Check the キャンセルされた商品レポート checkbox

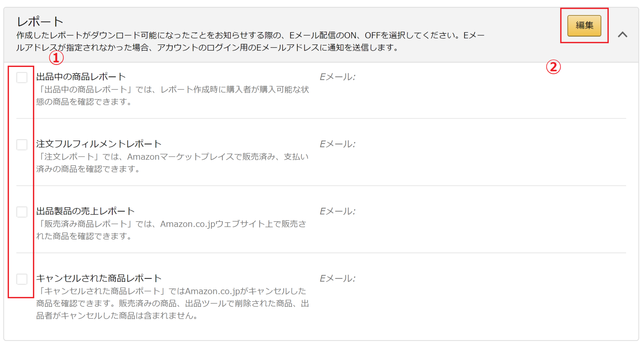(21, 279)
